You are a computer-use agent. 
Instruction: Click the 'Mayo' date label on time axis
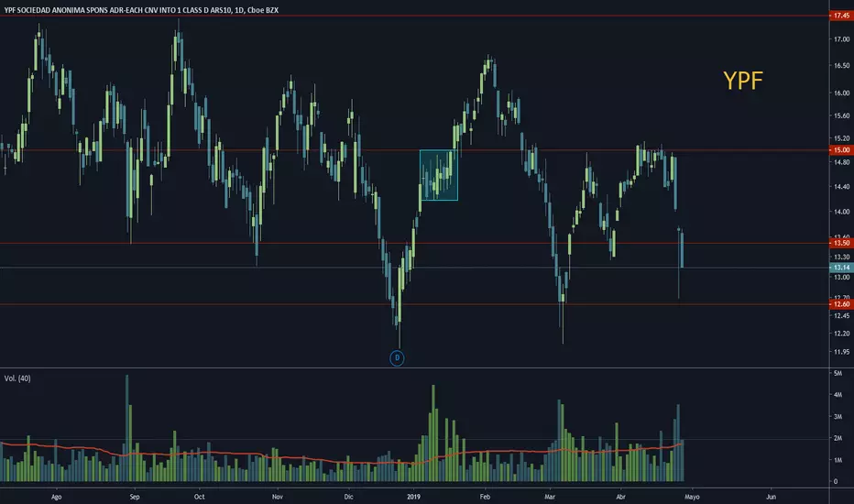click(692, 497)
